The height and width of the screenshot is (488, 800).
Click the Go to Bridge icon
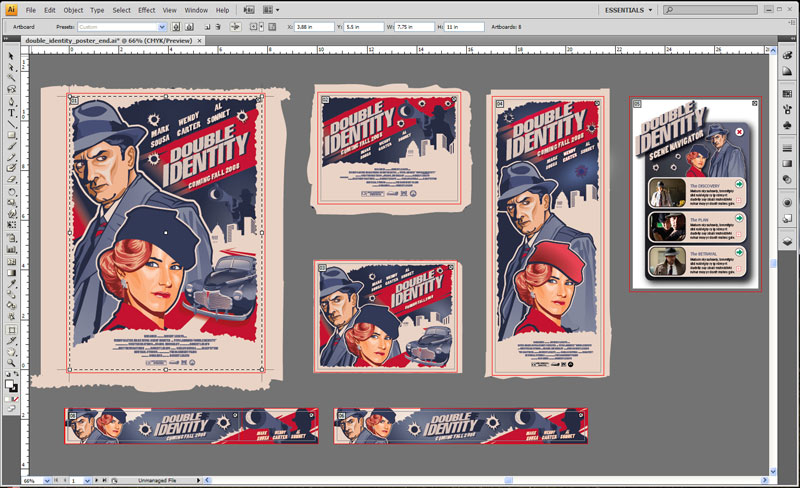pos(248,9)
